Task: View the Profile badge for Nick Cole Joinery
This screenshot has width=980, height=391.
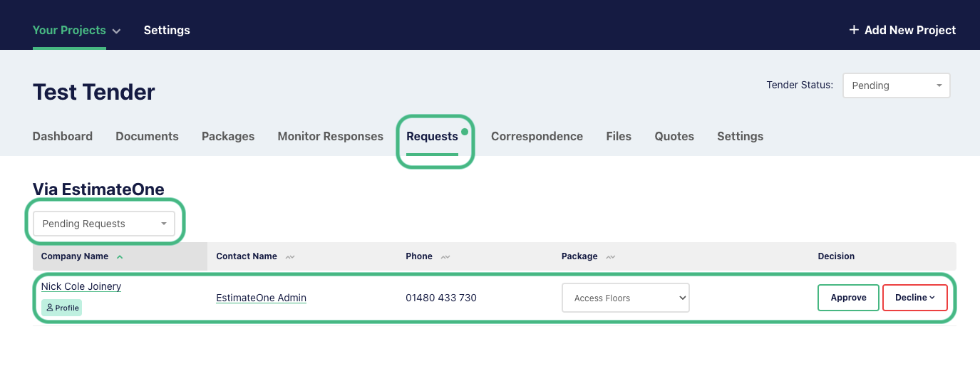Action: (62, 308)
